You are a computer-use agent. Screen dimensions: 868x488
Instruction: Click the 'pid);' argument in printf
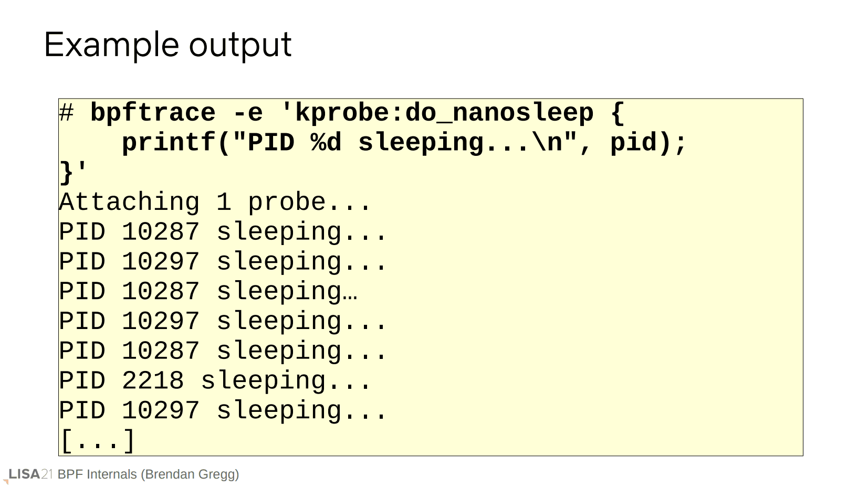[648, 143]
